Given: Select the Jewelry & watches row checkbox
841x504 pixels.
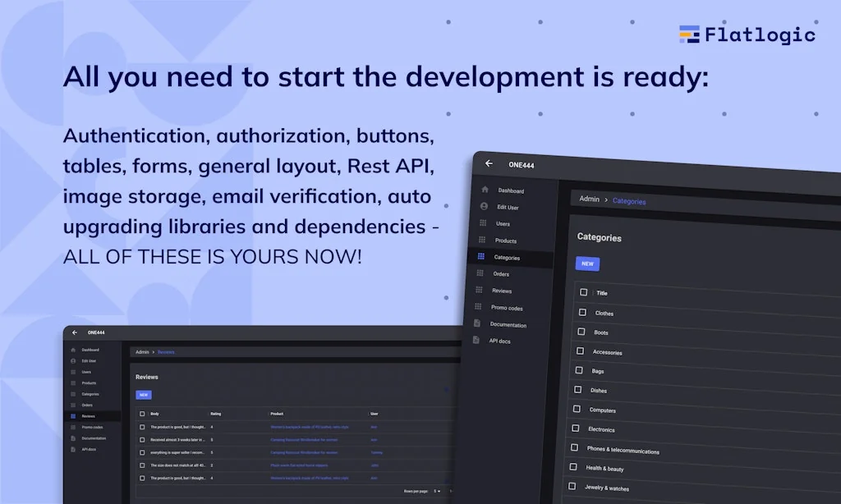Looking at the screenshot, I should point(572,486).
